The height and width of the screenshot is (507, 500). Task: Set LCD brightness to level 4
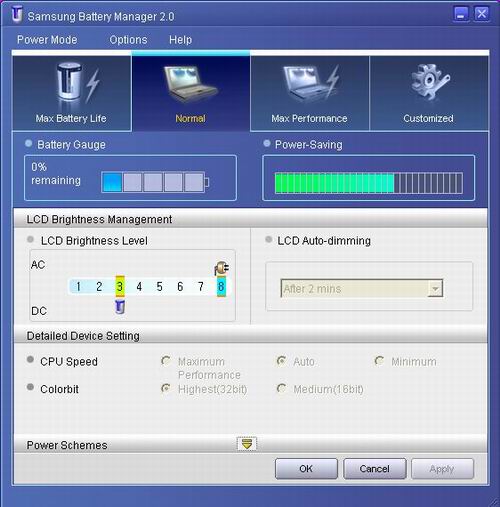coord(139,286)
